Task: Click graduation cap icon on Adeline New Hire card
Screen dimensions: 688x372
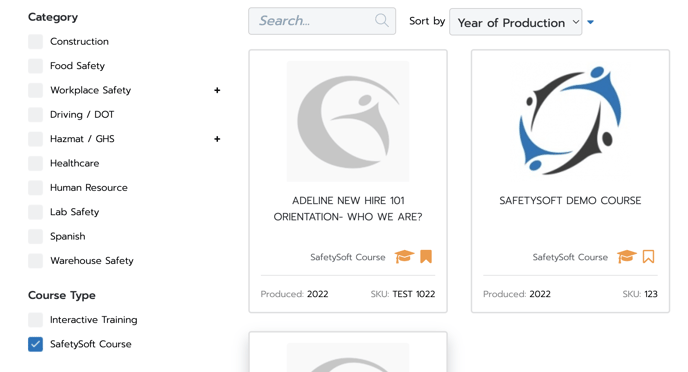Action: click(404, 256)
